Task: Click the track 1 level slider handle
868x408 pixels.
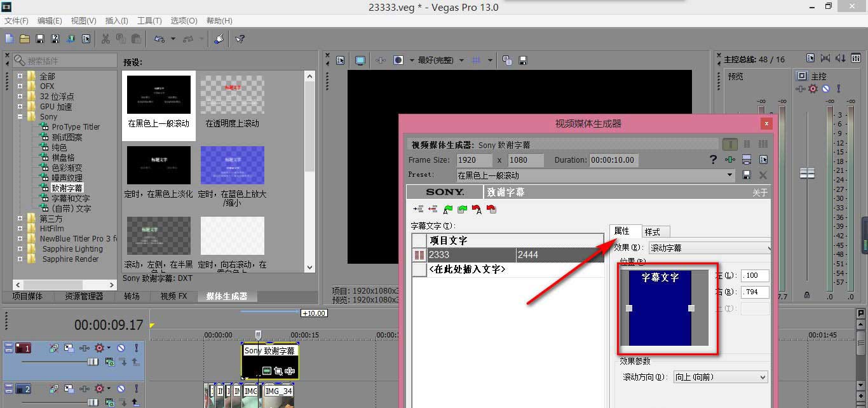Action: point(93,361)
